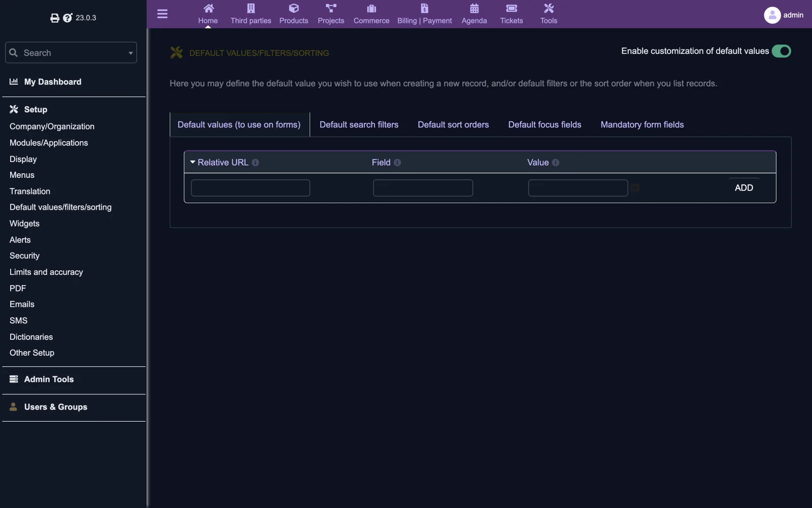Open the Home icon in top menu
The width and height of the screenshot is (812, 508).
point(209,8)
